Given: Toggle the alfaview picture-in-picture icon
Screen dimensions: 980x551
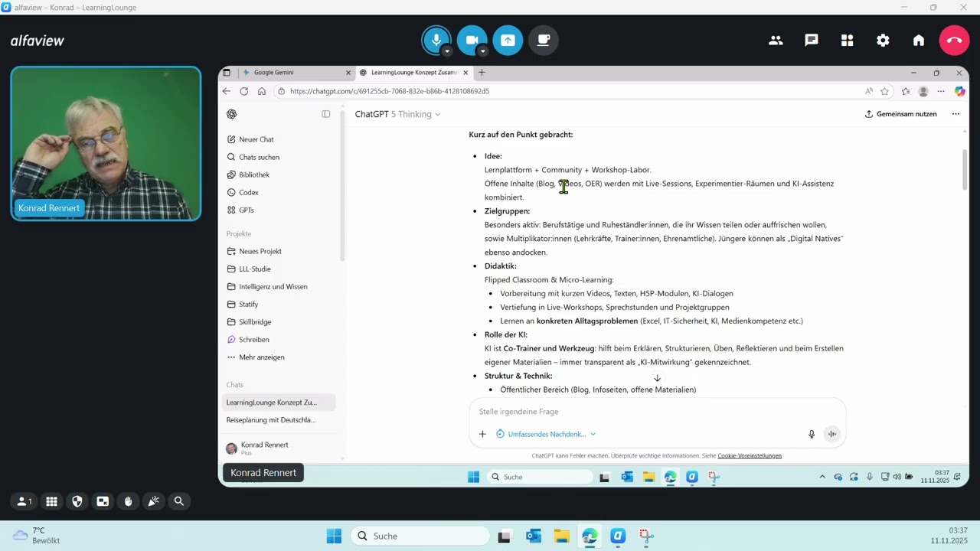Looking at the screenshot, I should coord(103,501).
